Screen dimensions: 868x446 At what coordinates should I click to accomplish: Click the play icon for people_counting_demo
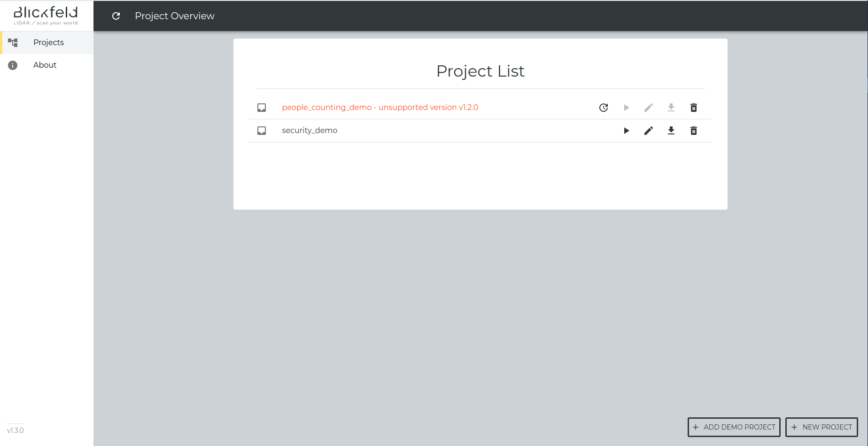pos(626,108)
